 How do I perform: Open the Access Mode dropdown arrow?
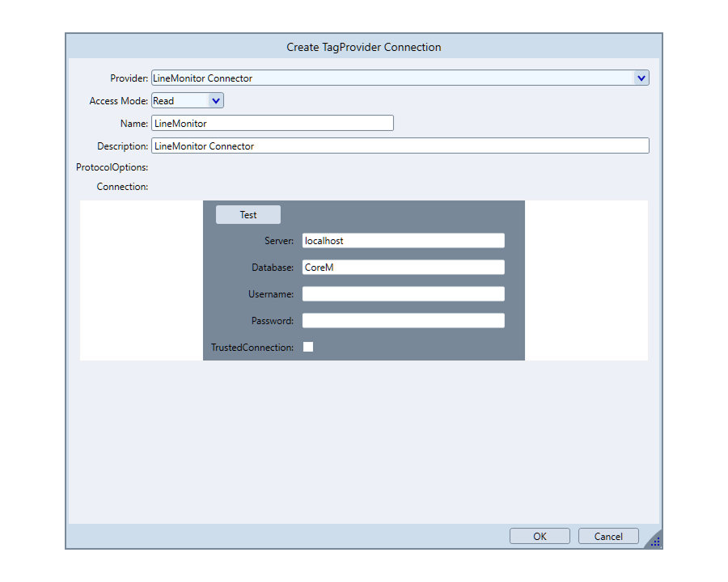[x=215, y=101]
